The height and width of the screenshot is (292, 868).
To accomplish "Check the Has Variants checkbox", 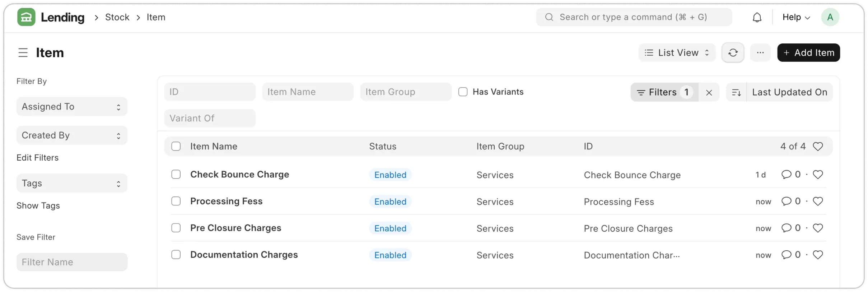I will coord(463,92).
